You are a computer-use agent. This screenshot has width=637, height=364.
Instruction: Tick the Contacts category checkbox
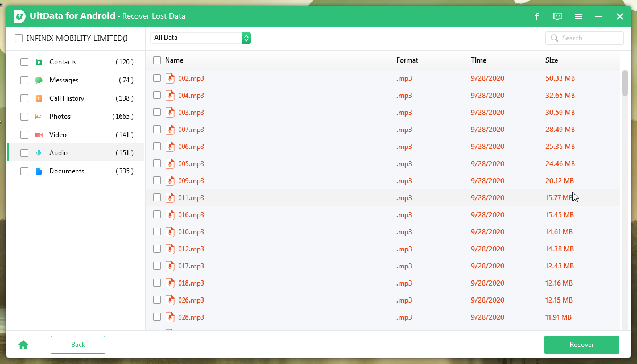(24, 62)
